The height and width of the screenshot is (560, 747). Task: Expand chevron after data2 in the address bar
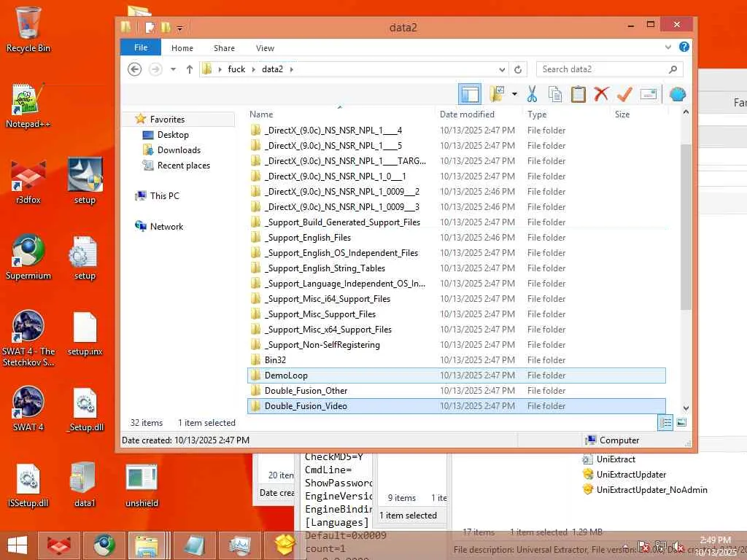tap(291, 69)
